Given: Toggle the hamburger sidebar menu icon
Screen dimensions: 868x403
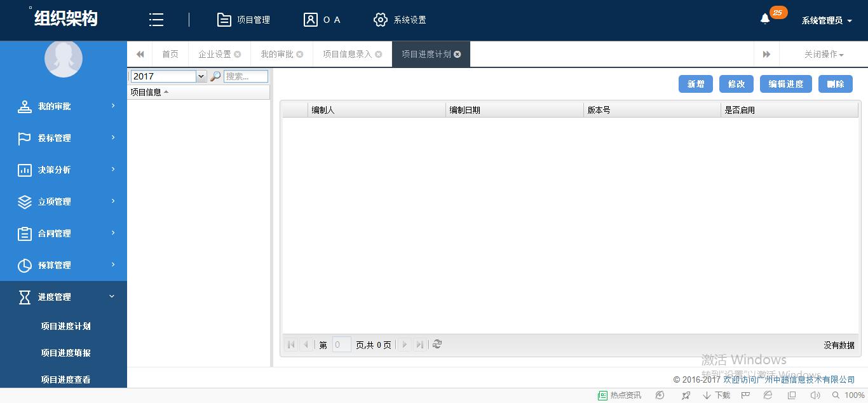Looking at the screenshot, I should click(x=156, y=20).
